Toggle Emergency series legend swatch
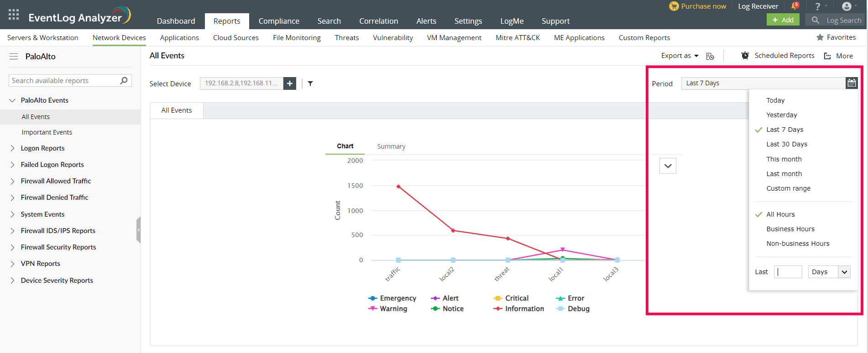This screenshot has height=353, width=868. (373, 298)
